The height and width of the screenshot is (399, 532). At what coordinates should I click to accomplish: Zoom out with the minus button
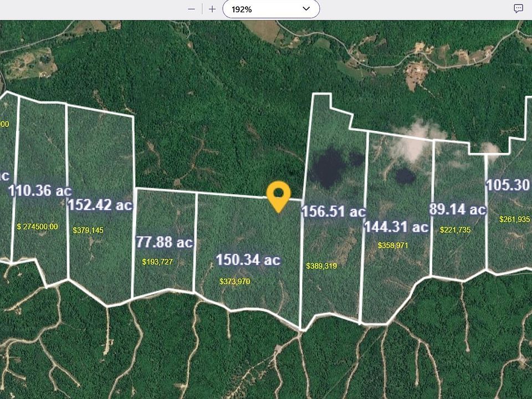coord(191,9)
